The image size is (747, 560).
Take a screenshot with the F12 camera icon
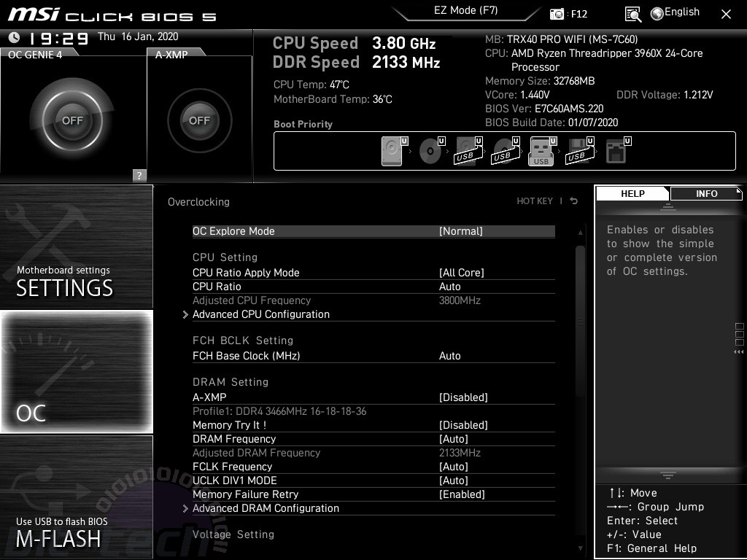click(557, 15)
